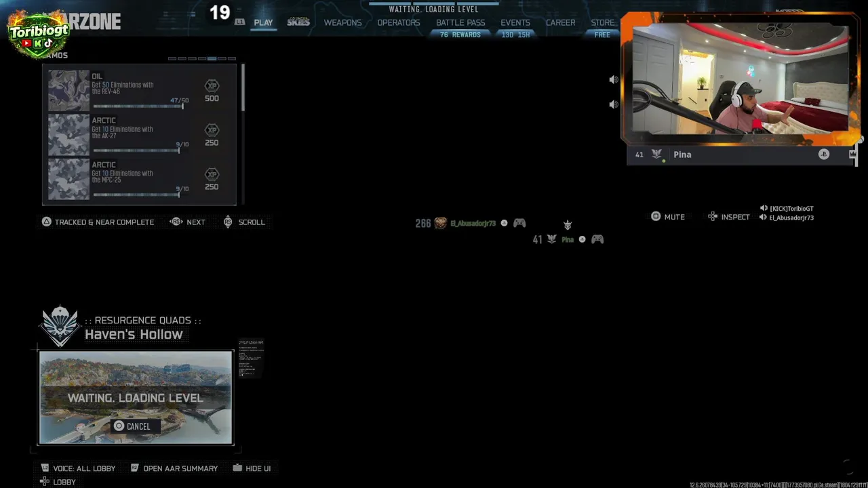Click the 76 REWARDS badge under Battle Pass

460,35
